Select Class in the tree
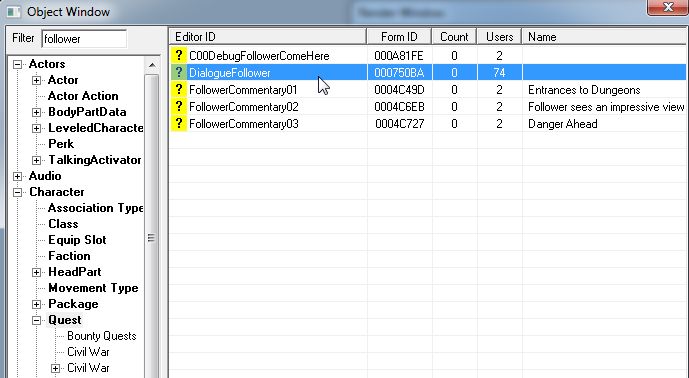Image resolution: width=689 pixels, height=378 pixels. click(63, 224)
